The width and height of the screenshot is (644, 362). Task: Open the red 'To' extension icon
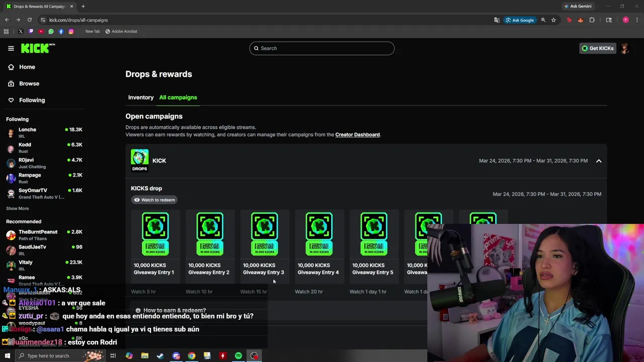(569, 20)
